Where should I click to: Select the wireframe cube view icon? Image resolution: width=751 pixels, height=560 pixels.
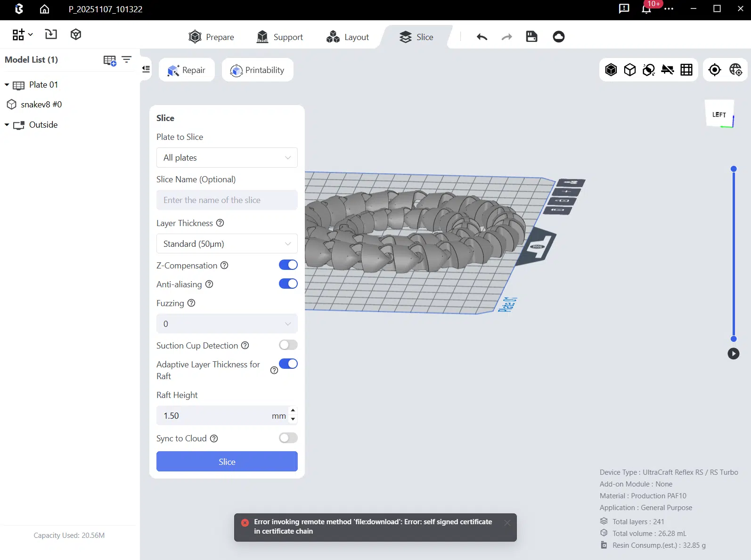pyautogui.click(x=630, y=70)
